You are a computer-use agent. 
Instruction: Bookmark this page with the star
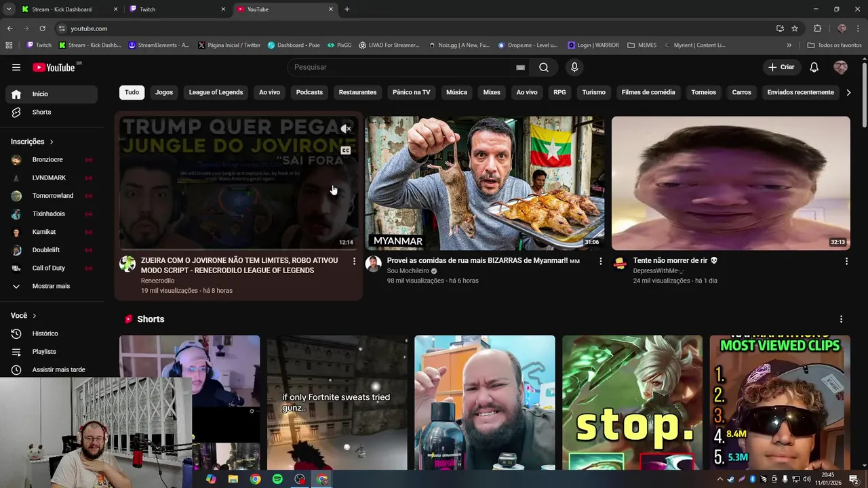point(795,28)
